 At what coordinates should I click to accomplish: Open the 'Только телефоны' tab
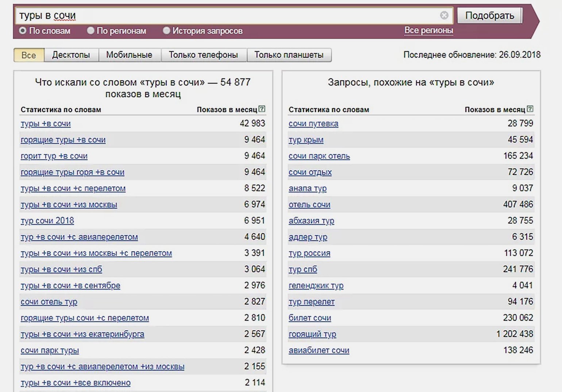point(203,55)
